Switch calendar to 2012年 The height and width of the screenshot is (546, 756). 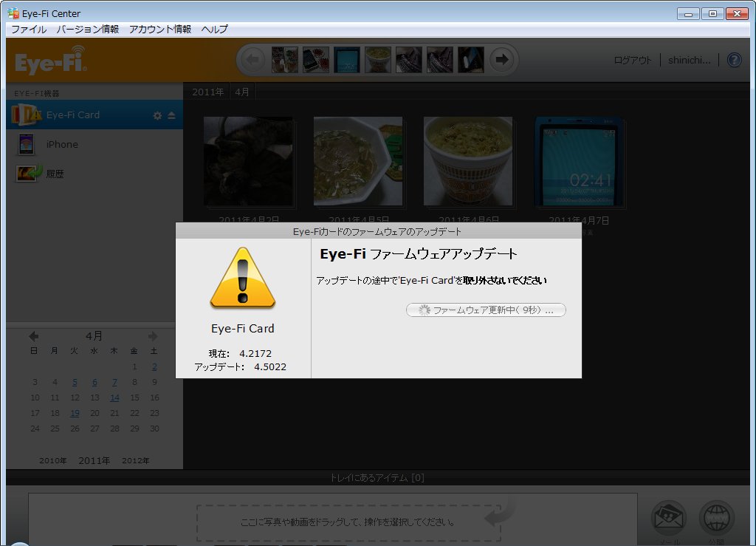coord(136,460)
